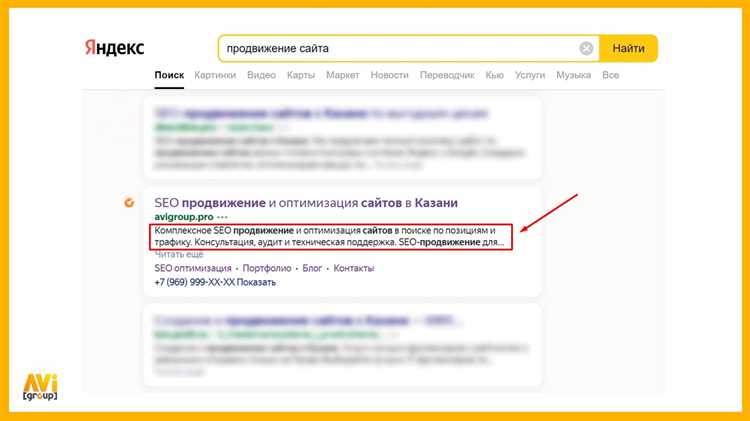
Task: Open the Услуги tab
Action: pos(529,75)
